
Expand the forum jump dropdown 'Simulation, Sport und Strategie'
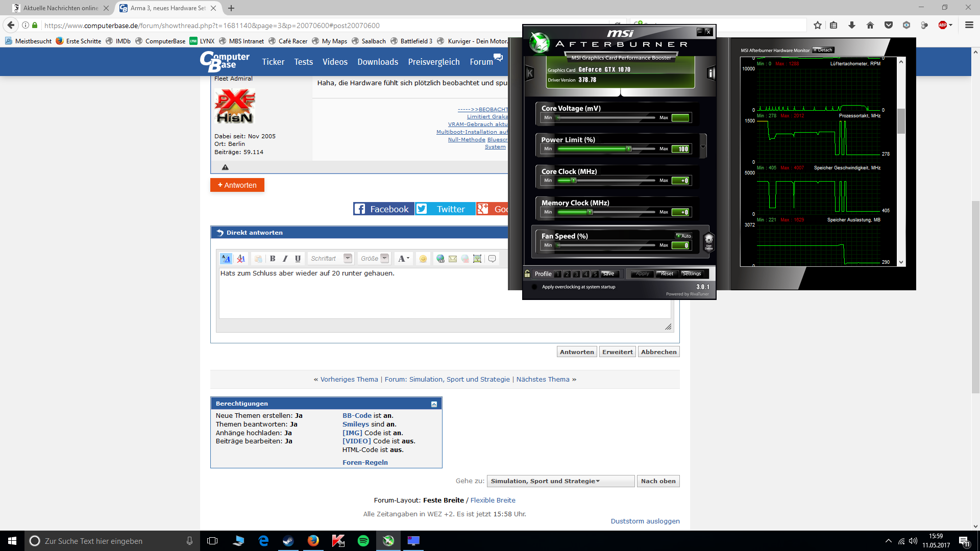[x=560, y=481]
